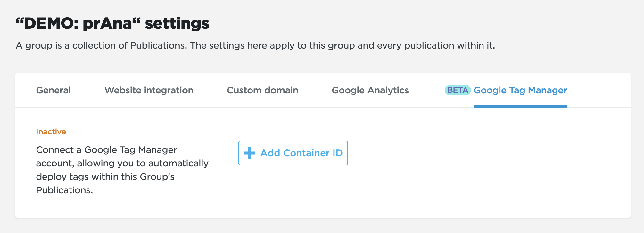644x233 pixels.
Task: Click the group description sentence under the heading
Action: coord(255,45)
